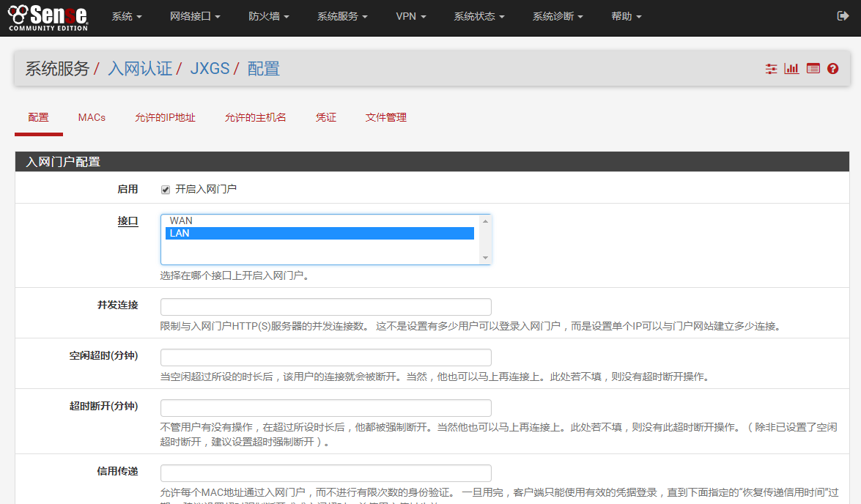The image size is (861, 504).
Task: Focus the 空闲超时(分钟) input field
Action: 325,357
